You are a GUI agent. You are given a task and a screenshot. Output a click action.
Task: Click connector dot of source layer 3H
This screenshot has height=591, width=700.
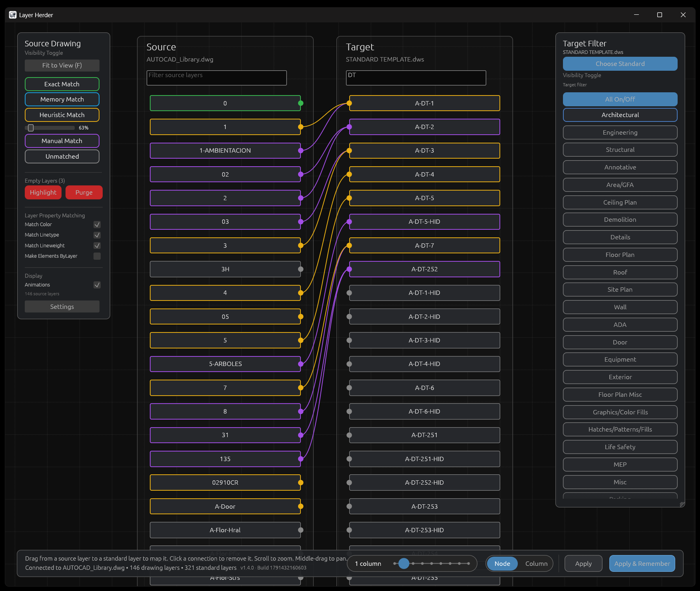tap(300, 269)
